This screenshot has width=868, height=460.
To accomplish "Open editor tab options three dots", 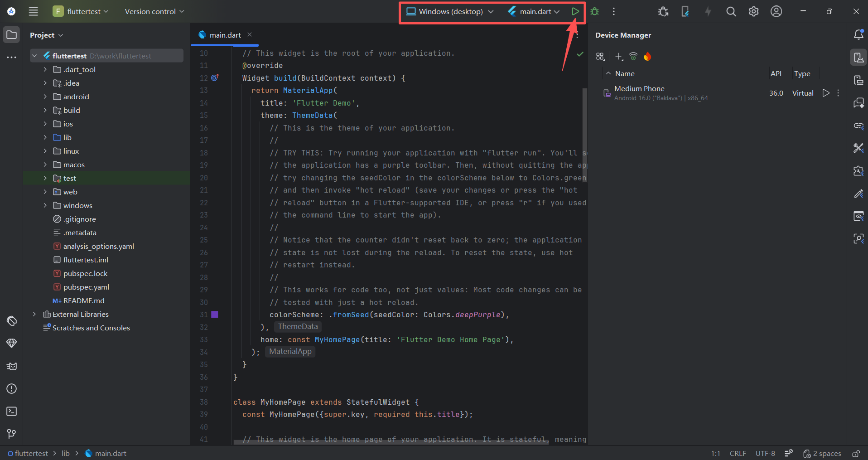I will 577,35.
